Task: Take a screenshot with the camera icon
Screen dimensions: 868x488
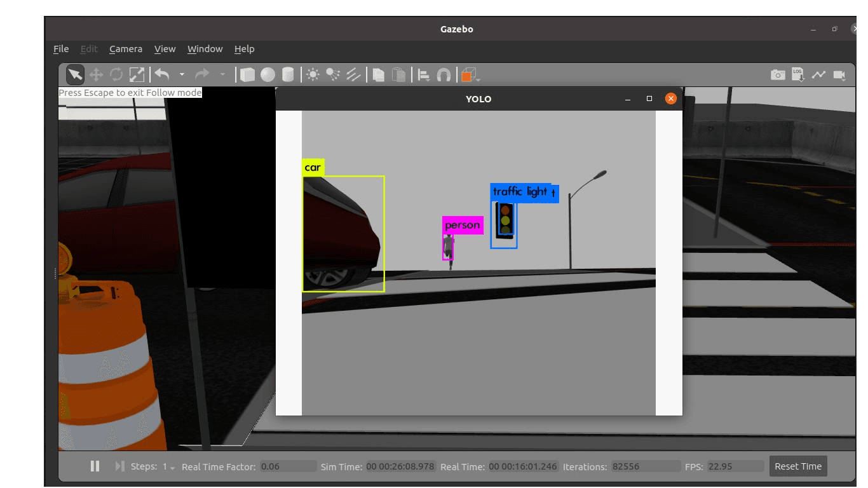Action: pos(778,74)
